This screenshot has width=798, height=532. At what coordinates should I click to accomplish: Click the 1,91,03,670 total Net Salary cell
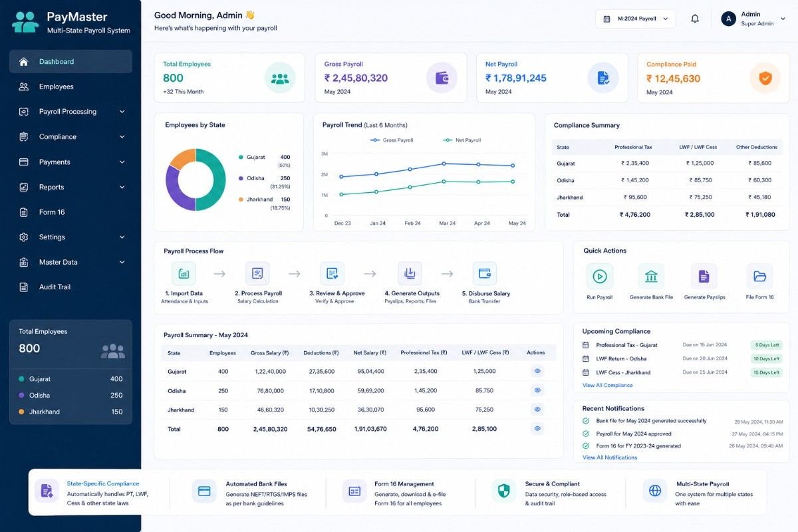369,429
